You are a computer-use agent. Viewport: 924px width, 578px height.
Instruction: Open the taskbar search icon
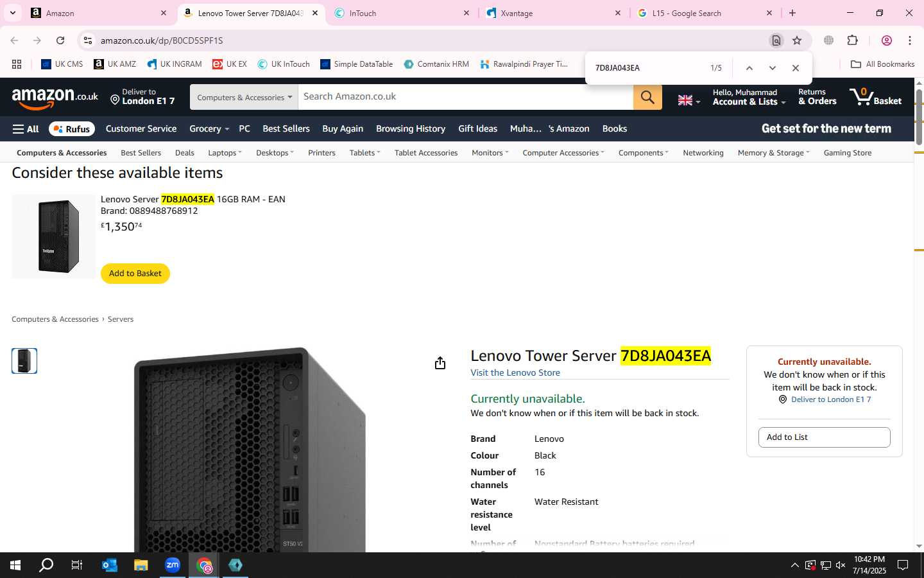[46, 565]
